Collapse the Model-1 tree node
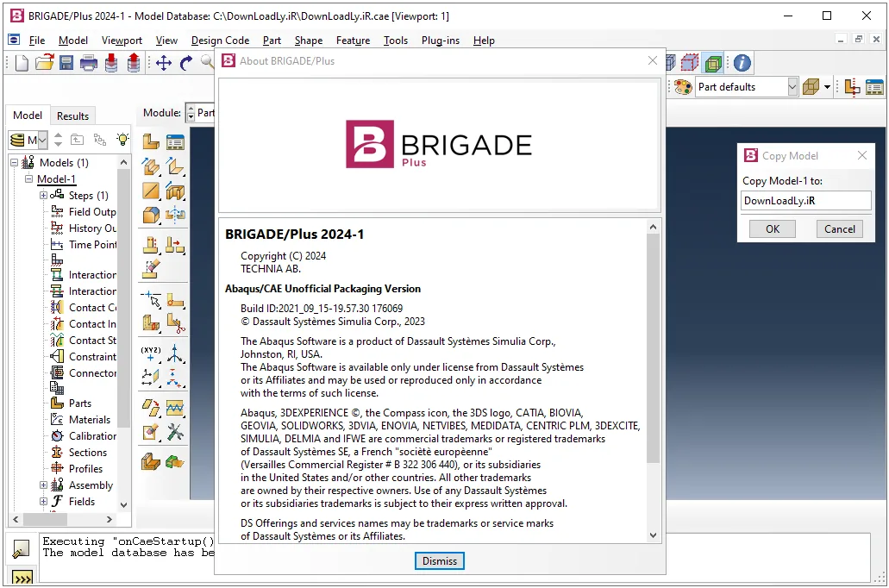This screenshot has height=588, width=889. tap(28, 178)
